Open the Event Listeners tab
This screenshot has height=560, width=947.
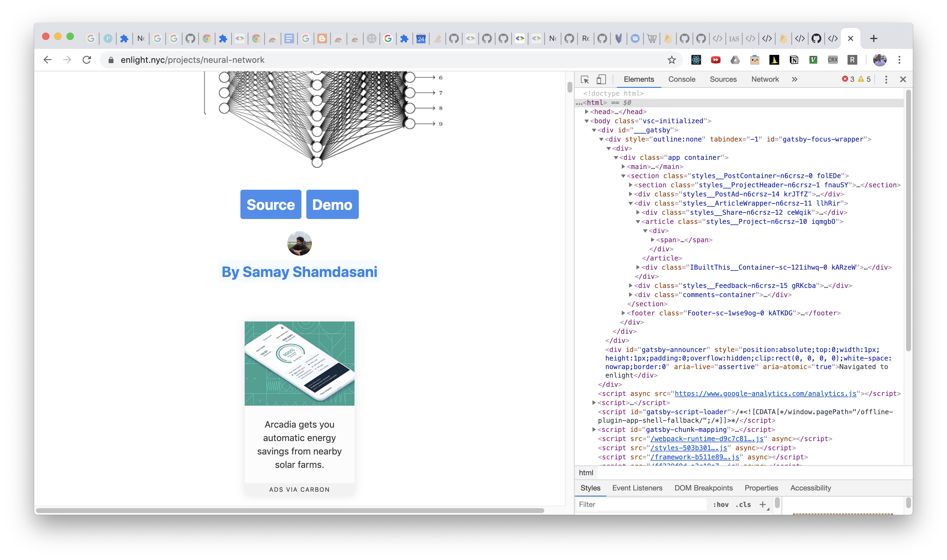(637, 488)
